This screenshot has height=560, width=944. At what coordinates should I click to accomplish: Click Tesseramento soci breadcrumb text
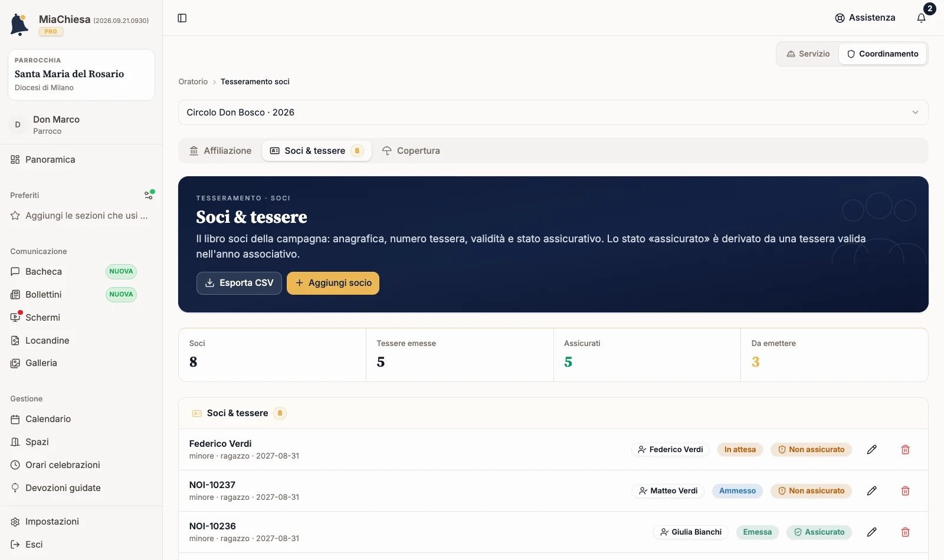pos(255,82)
